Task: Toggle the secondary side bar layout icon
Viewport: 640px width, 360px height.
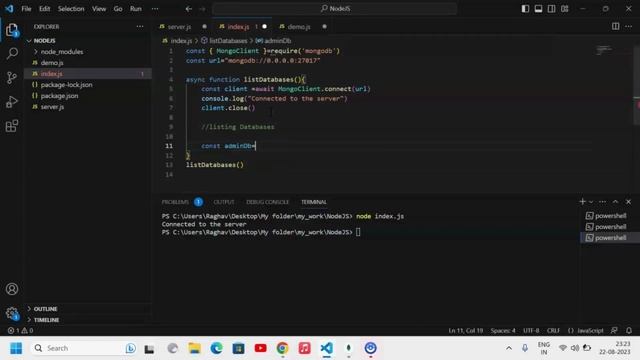Action: pyautogui.click(x=551, y=9)
